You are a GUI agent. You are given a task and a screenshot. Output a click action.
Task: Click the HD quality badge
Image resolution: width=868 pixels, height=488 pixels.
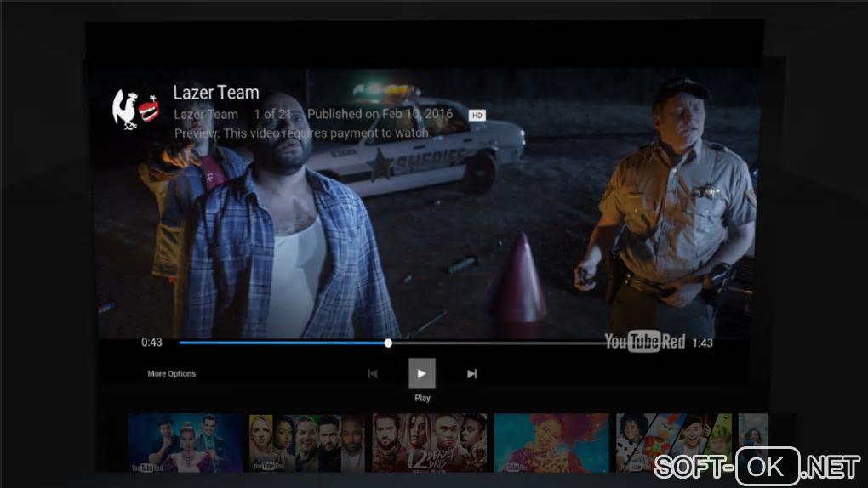coord(477,115)
